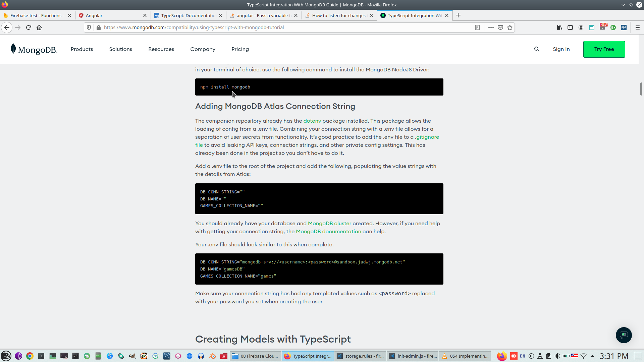Screen dimensions: 644x362
Task: Expand the Products navigation menu
Action: coord(82,49)
